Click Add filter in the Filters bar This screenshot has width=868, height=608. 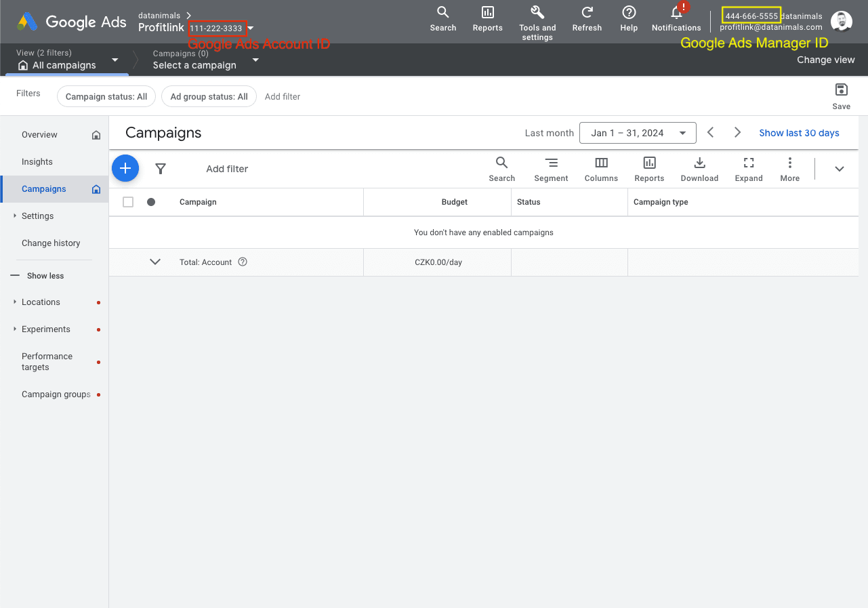[283, 96]
